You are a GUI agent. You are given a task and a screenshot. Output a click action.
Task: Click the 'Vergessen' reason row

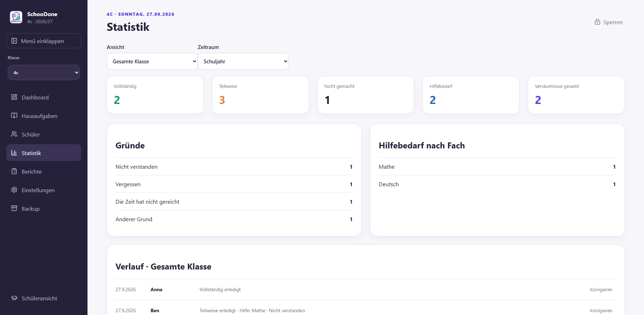234,184
